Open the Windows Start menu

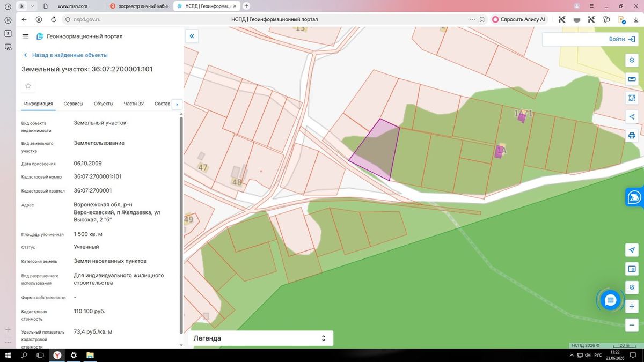pyautogui.click(x=8, y=355)
